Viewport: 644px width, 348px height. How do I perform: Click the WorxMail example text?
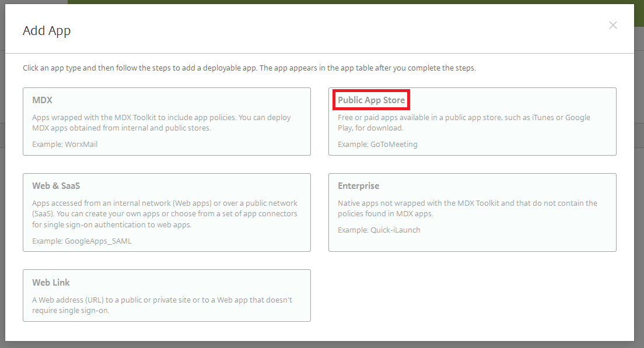(65, 144)
